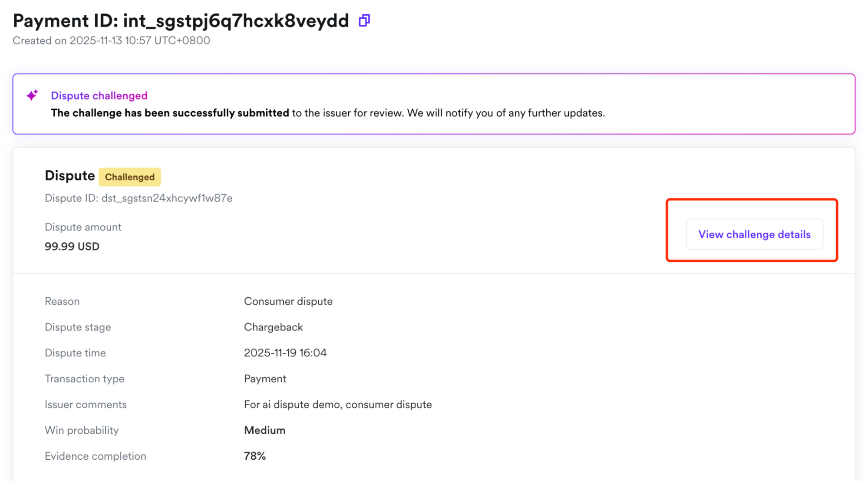Viewport: 868px width, 481px height.
Task: Click the dispute amount 99.99 USD
Action: point(72,246)
